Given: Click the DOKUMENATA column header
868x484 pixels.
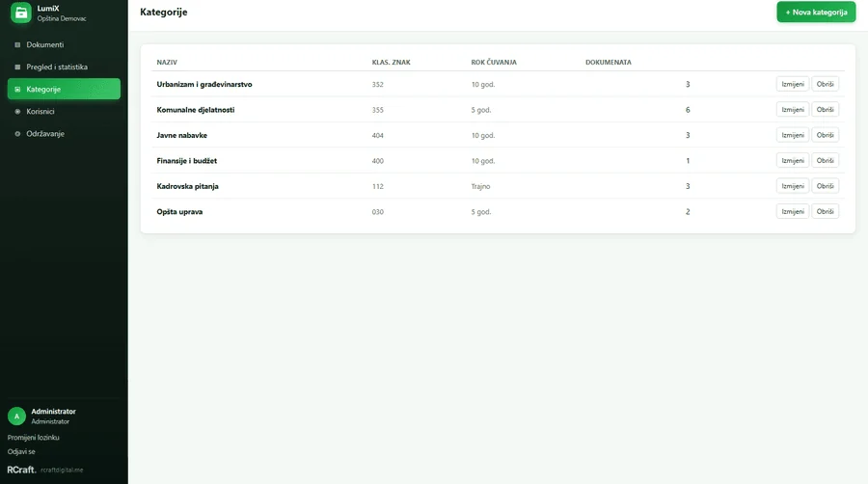Looking at the screenshot, I should [609, 63].
